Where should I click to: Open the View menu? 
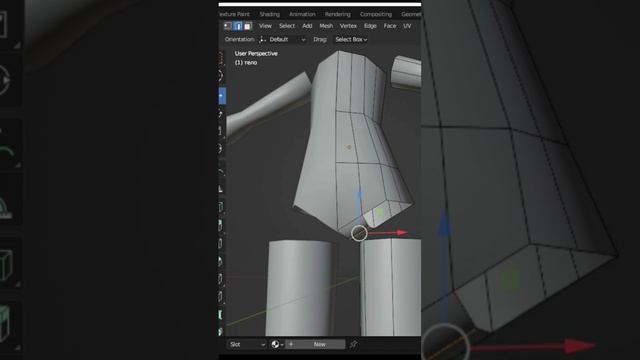pos(265,26)
